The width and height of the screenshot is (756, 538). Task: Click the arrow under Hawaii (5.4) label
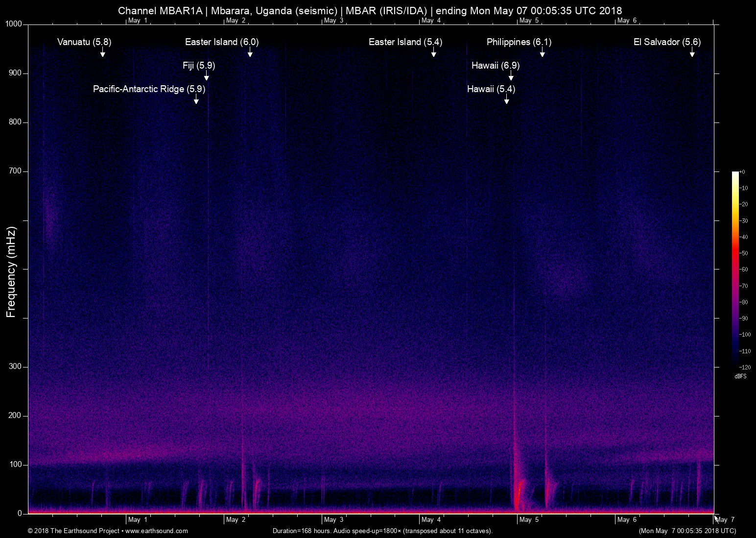pyautogui.click(x=506, y=99)
